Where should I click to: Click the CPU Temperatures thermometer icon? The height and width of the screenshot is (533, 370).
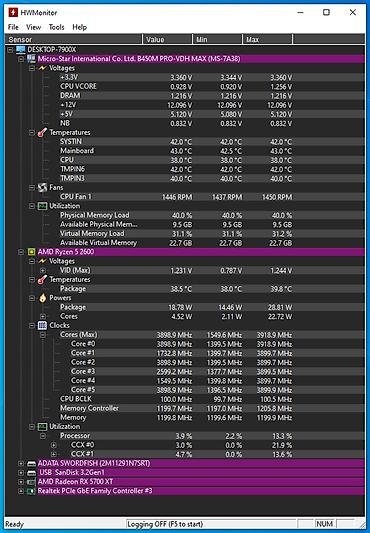42,279
